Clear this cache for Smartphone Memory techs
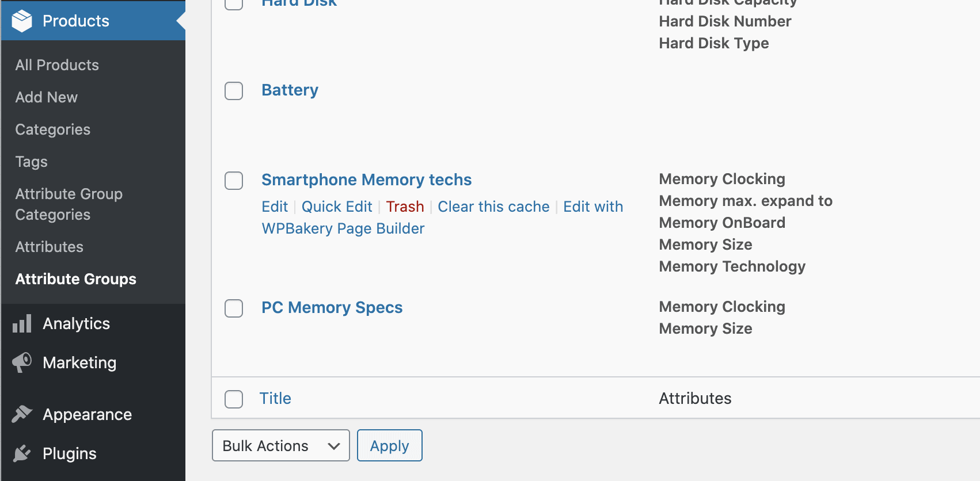The image size is (980, 481). pos(493,207)
